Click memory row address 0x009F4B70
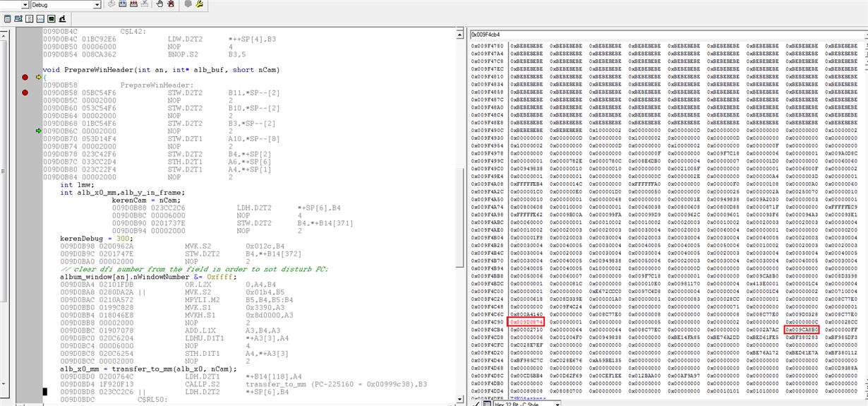868x406 pixels. pos(487,260)
